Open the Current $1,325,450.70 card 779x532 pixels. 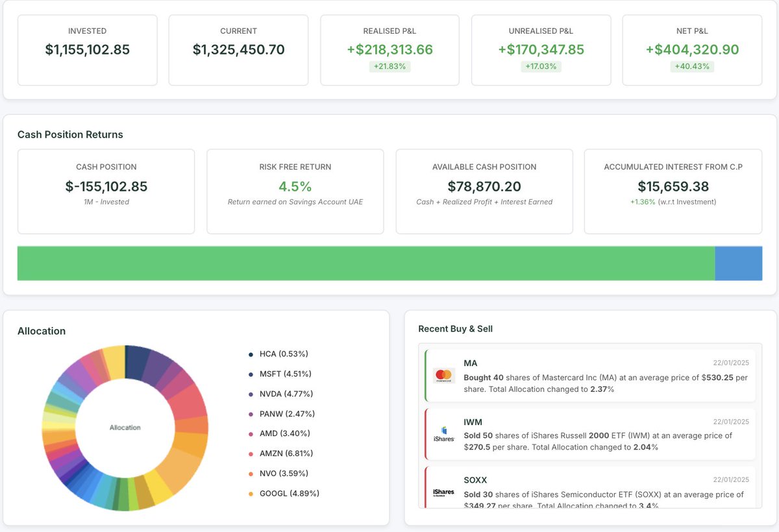point(238,51)
